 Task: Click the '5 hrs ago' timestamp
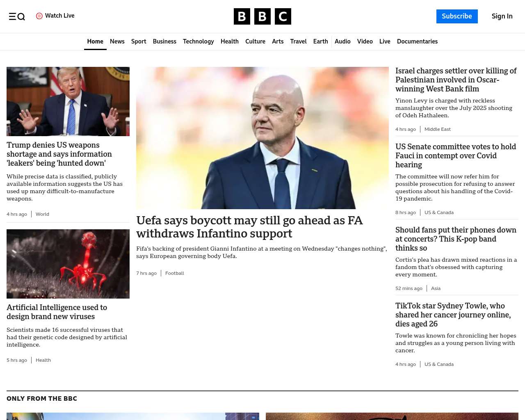(x=17, y=360)
